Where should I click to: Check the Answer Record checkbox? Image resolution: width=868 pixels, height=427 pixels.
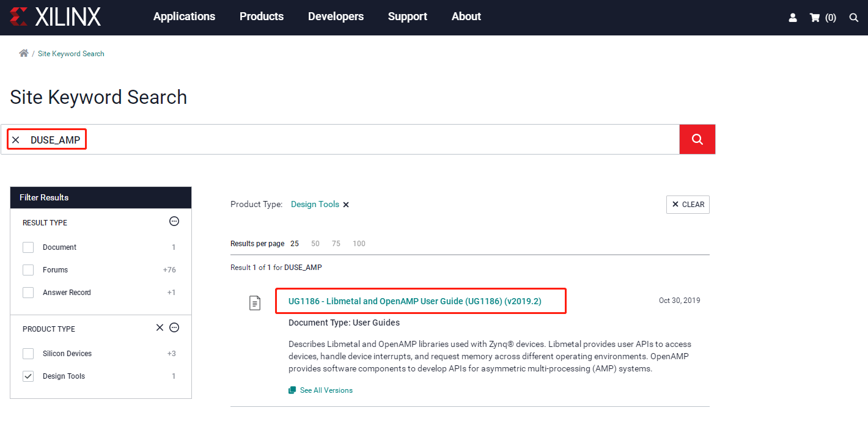click(x=28, y=293)
